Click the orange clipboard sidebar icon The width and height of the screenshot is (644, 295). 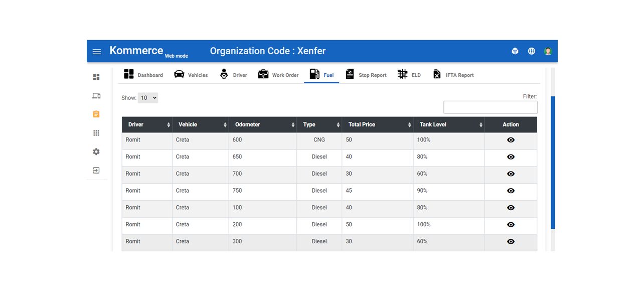(96, 114)
